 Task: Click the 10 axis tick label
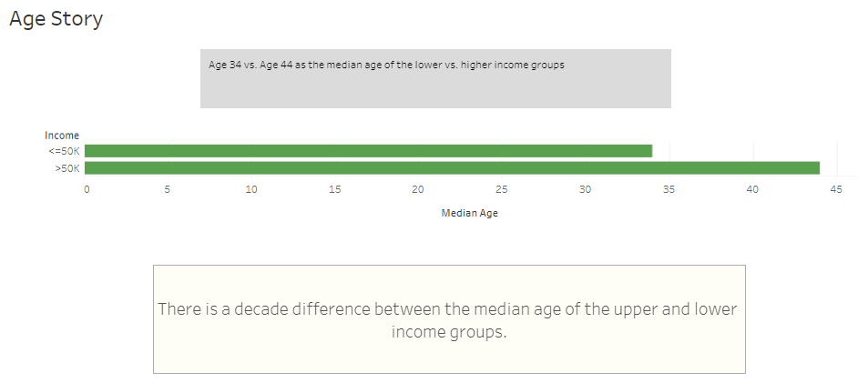(x=251, y=189)
